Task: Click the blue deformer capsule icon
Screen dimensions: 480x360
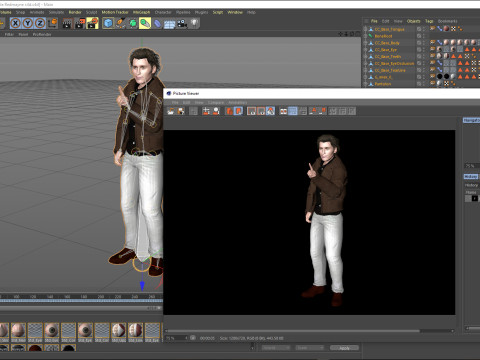Action: [157, 23]
